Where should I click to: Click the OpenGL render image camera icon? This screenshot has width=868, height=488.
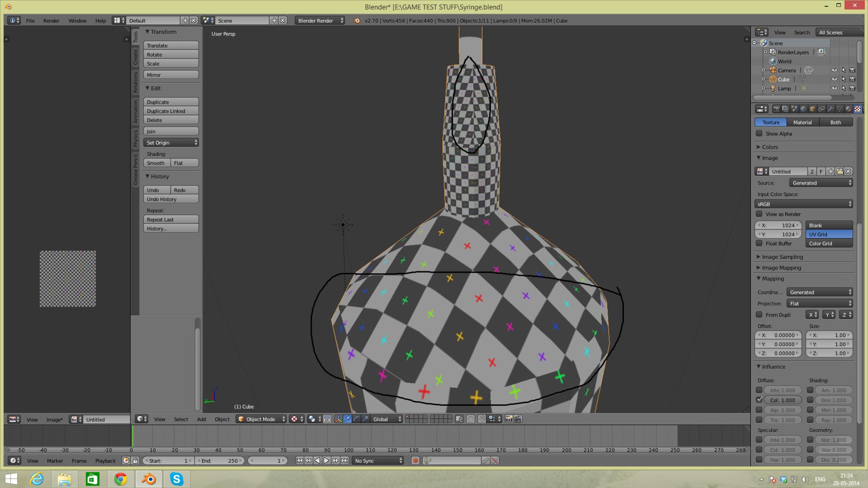[x=509, y=419]
